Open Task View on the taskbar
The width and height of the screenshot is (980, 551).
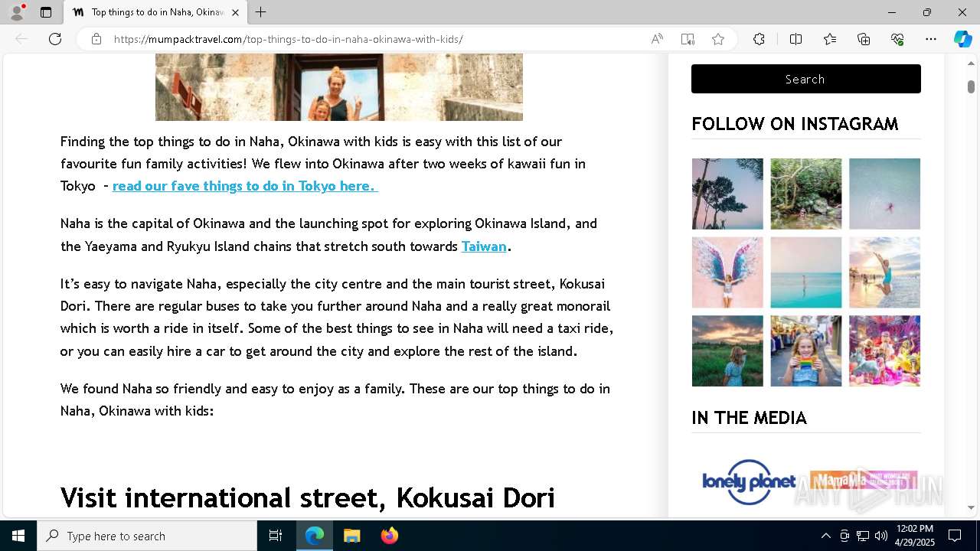[276, 536]
